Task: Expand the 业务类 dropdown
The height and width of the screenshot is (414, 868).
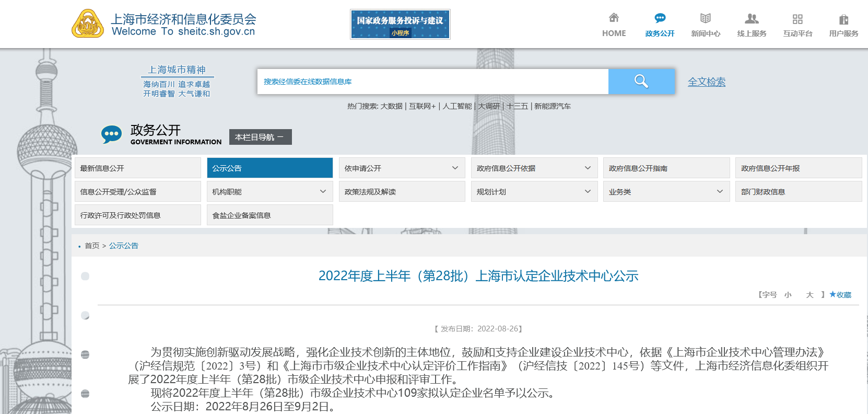Action: click(719, 191)
